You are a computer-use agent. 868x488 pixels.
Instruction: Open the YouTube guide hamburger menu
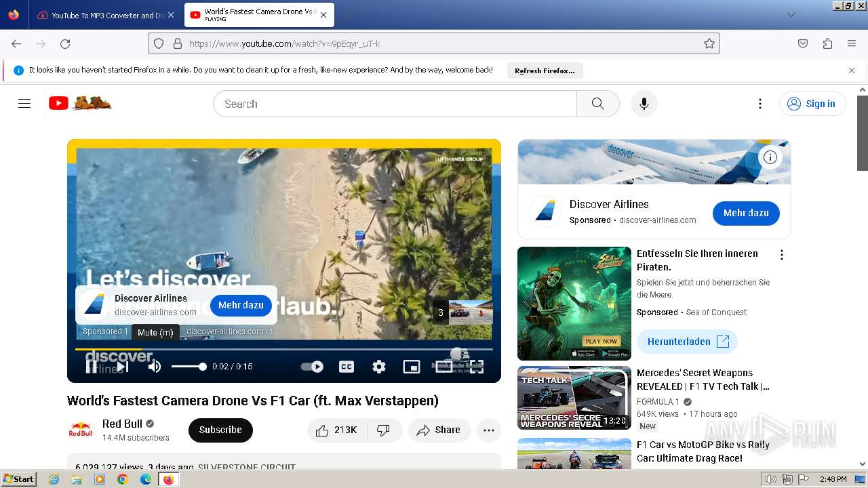[24, 104]
